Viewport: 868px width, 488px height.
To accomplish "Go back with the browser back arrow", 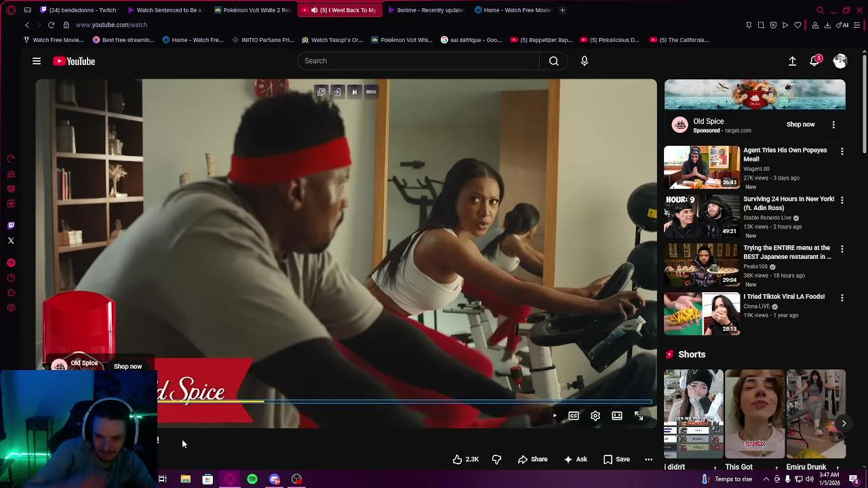I will (x=27, y=25).
